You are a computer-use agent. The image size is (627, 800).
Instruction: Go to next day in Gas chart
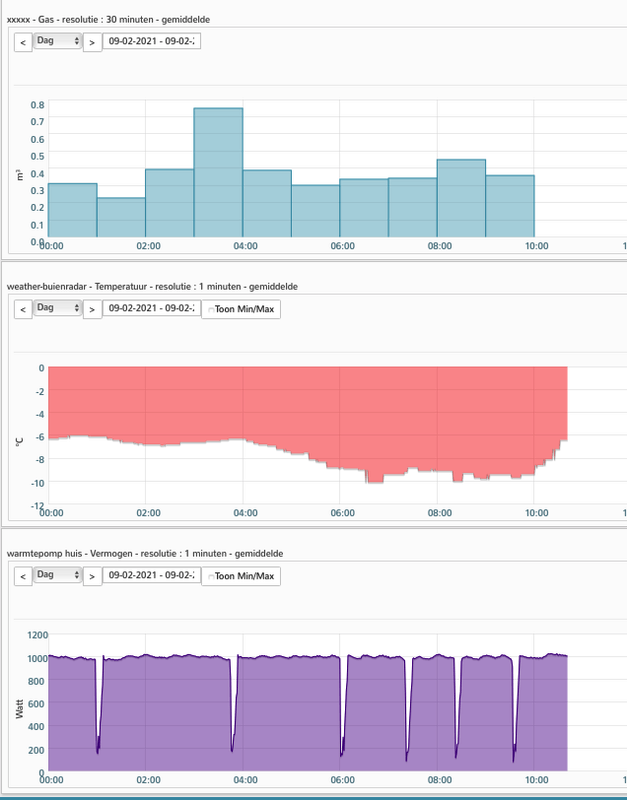click(x=92, y=42)
